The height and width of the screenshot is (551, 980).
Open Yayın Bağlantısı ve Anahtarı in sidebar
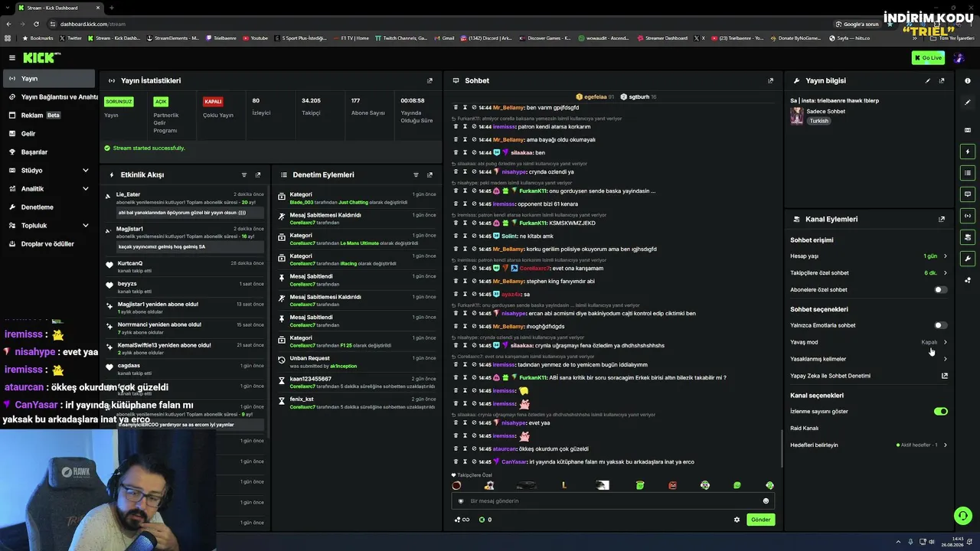point(49,97)
